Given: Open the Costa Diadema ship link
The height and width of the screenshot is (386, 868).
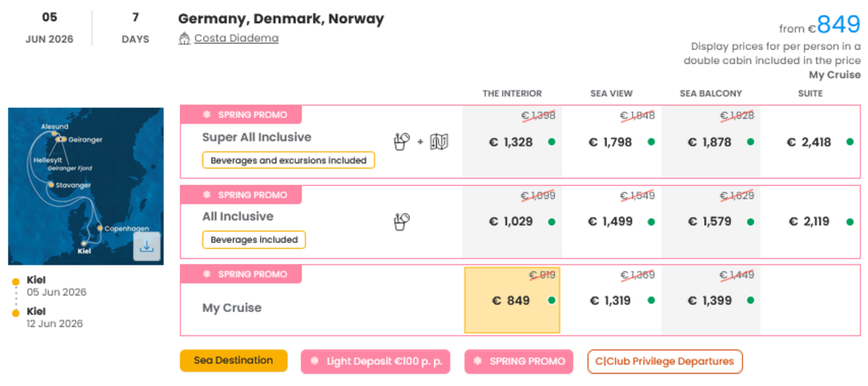Looking at the screenshot, I should click(x=236, y=38).
